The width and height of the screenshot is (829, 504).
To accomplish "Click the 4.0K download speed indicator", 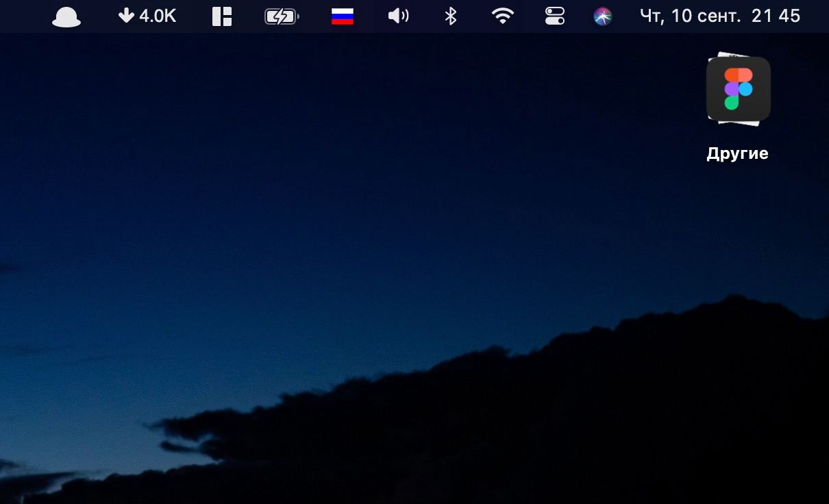I will pyautogui.click(x=147, y=16).
